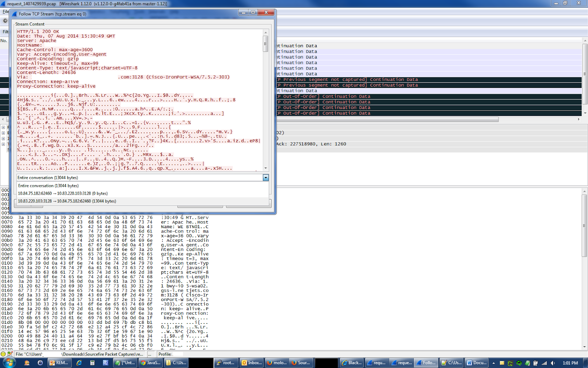Switch to 'Docu...' Word taskbar window
The height and width of the screenshot is (368, 588).
(x=477, y=362)
